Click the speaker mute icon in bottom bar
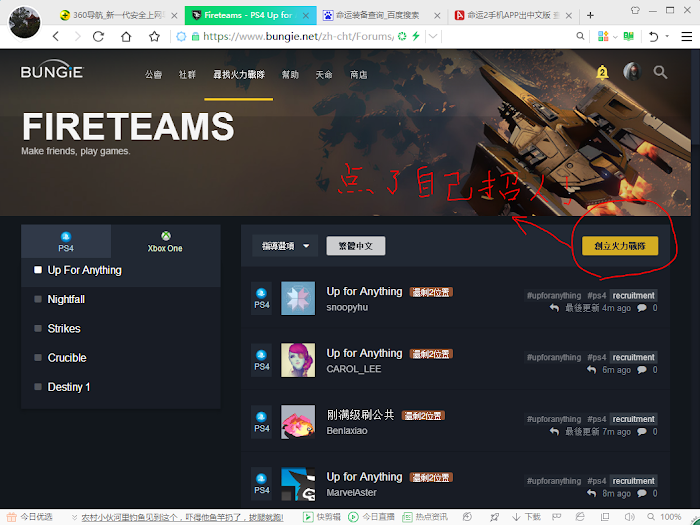 629,517
